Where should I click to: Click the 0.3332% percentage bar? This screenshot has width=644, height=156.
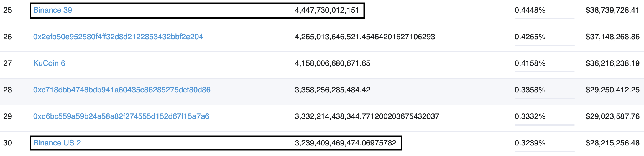545,125
